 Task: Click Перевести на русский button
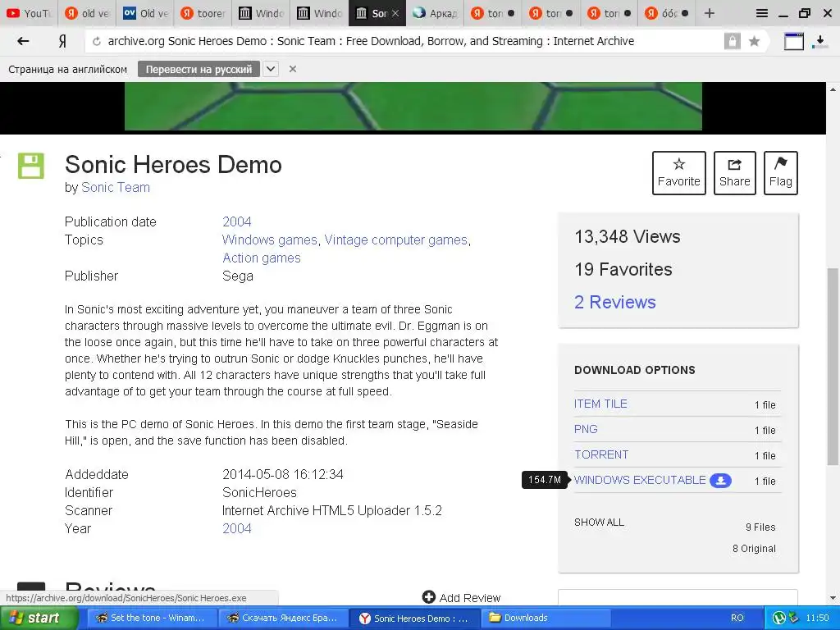point(199,69)
